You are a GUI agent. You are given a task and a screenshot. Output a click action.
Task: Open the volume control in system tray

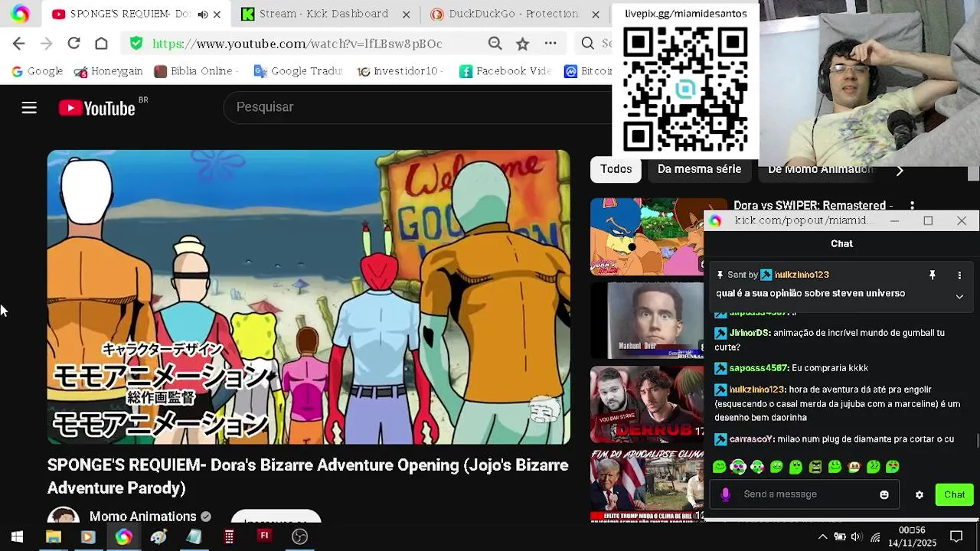(x=856, y=536)
